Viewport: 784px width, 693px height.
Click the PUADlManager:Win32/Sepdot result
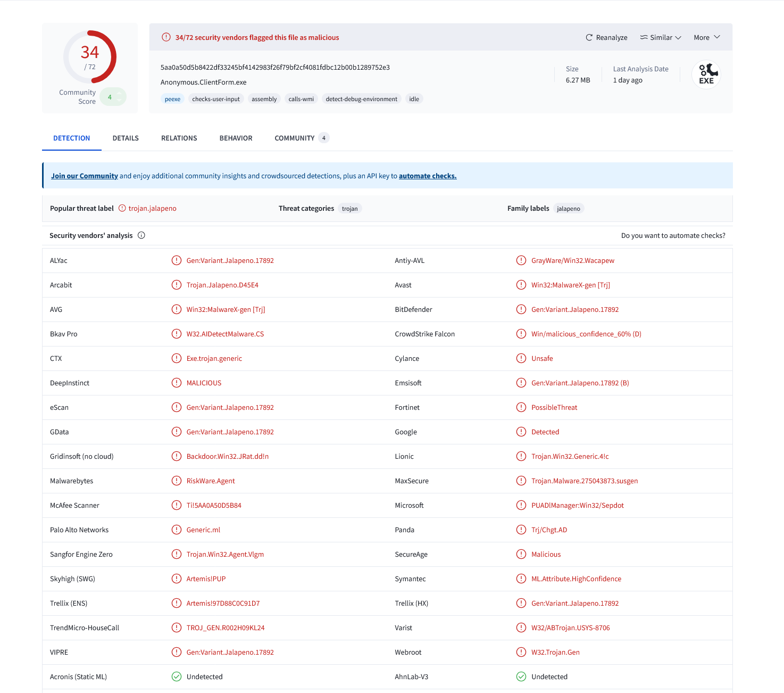578,505
